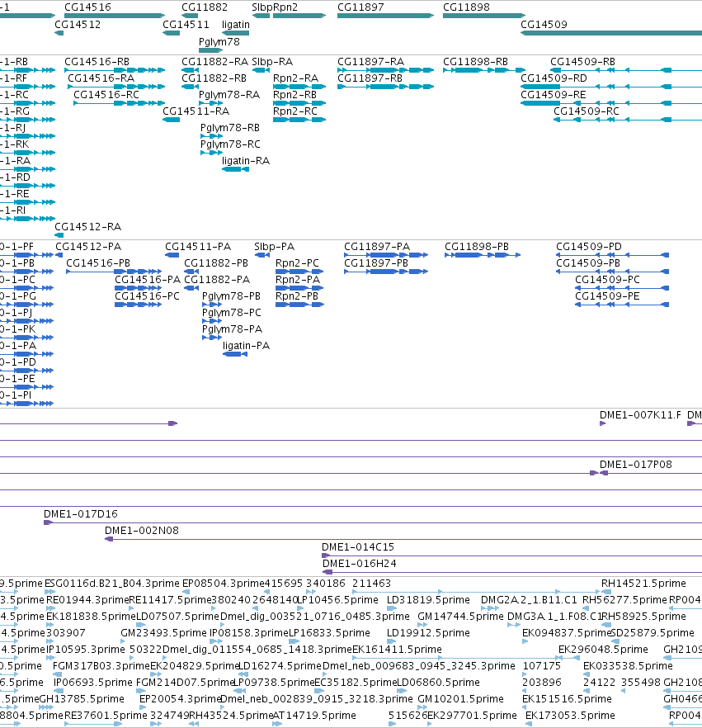Image resolution: width=702 pixels, height=728 pixels.
Task: Open the CG11898 gene feature
Action: [484, 16]
